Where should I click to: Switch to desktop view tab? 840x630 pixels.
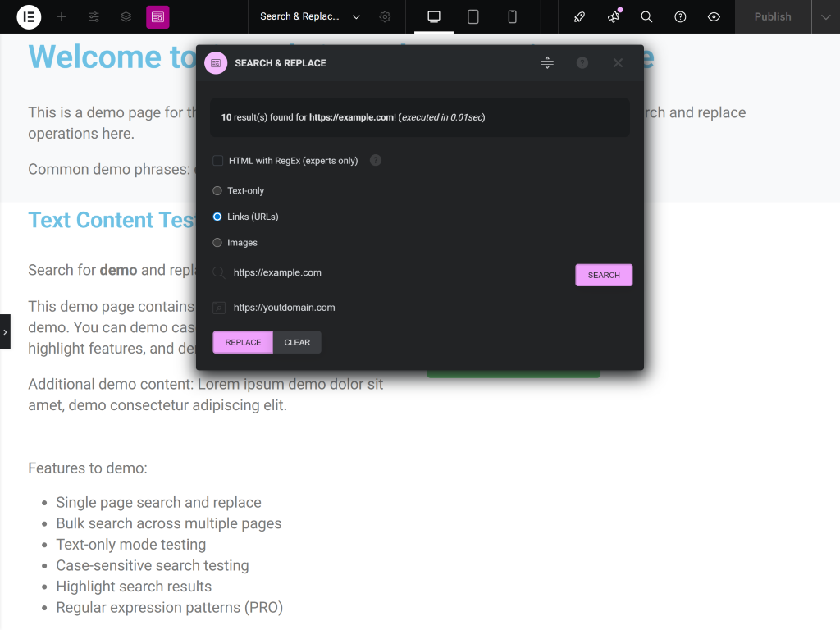433,16
